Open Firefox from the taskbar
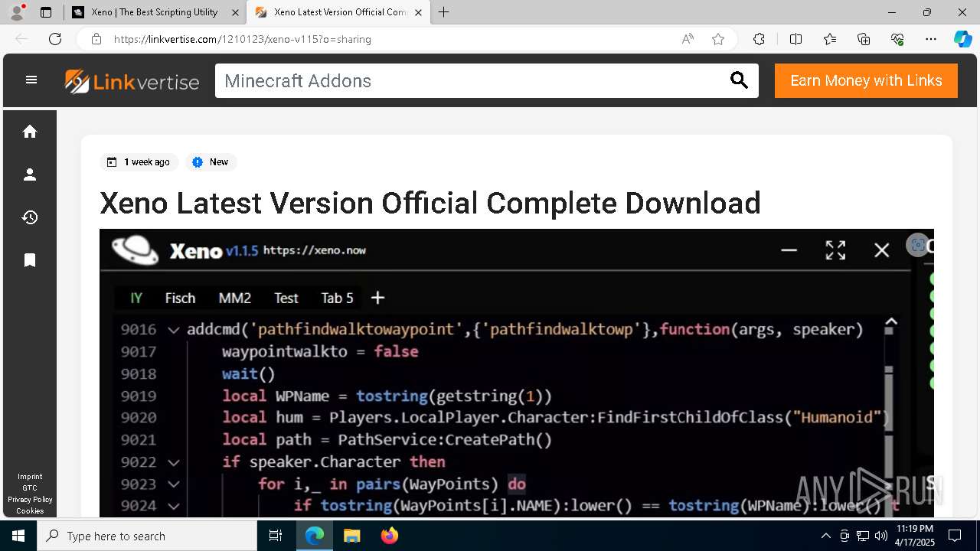980x551 pixels. click(390, 536)
